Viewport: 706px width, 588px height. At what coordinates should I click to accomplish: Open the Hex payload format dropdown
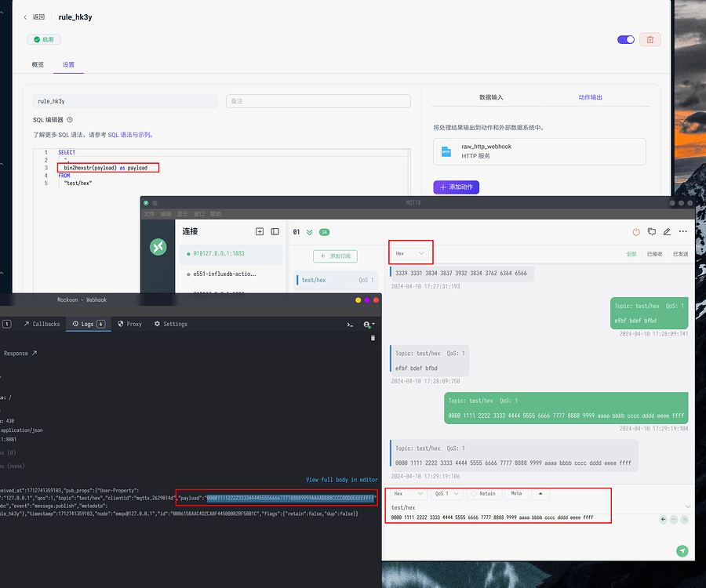(411, 252)
